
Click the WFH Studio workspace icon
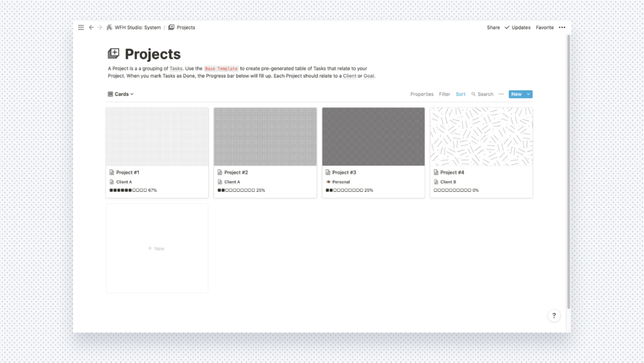click(x=109, y=28)
